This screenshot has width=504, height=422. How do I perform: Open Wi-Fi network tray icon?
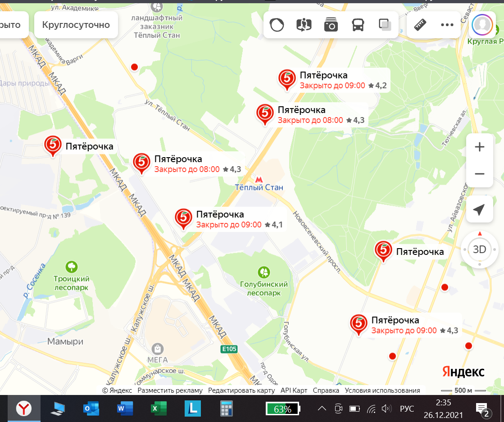371,408
